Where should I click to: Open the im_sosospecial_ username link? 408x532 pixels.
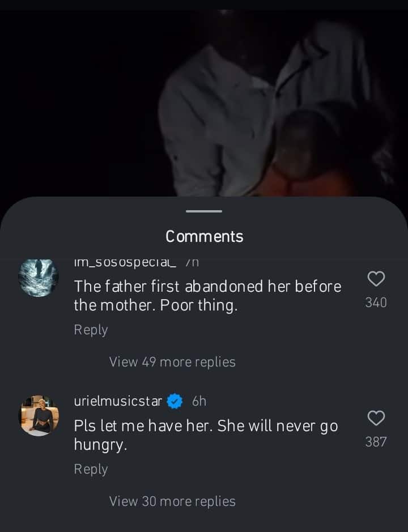point(125,262)
